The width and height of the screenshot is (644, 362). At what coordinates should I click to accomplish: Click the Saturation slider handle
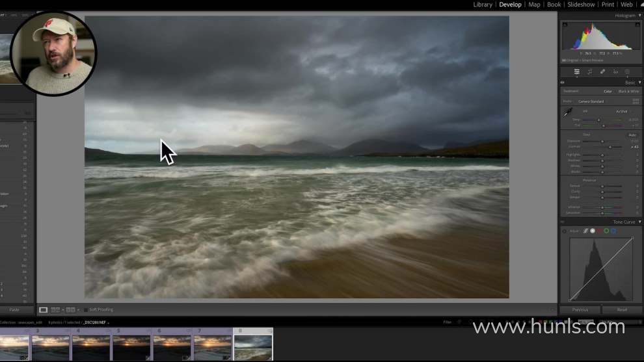(x=602, y=213)
